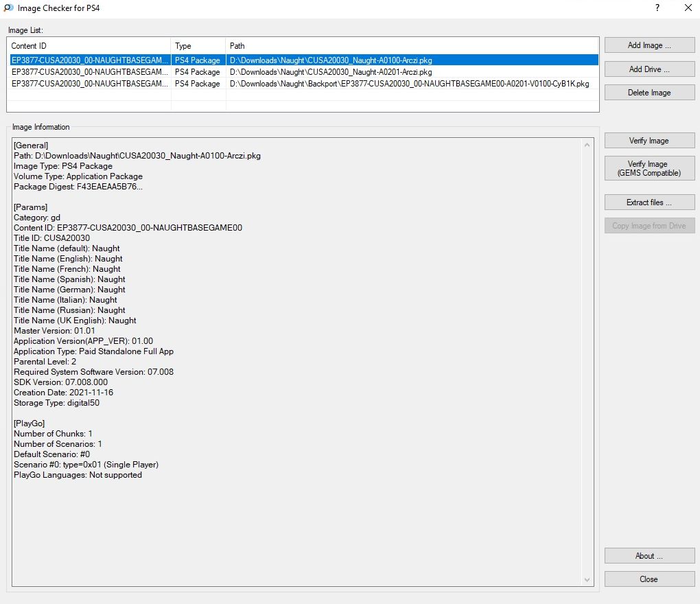
Task: Click the [Params] section heading
Action: point(30,207)
